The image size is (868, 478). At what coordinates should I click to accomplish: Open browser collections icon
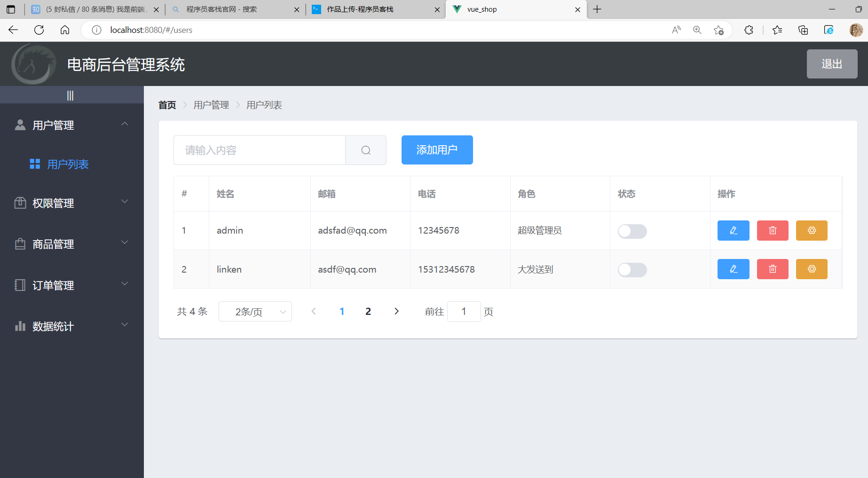pyautogui.click(x=803, y=30)
